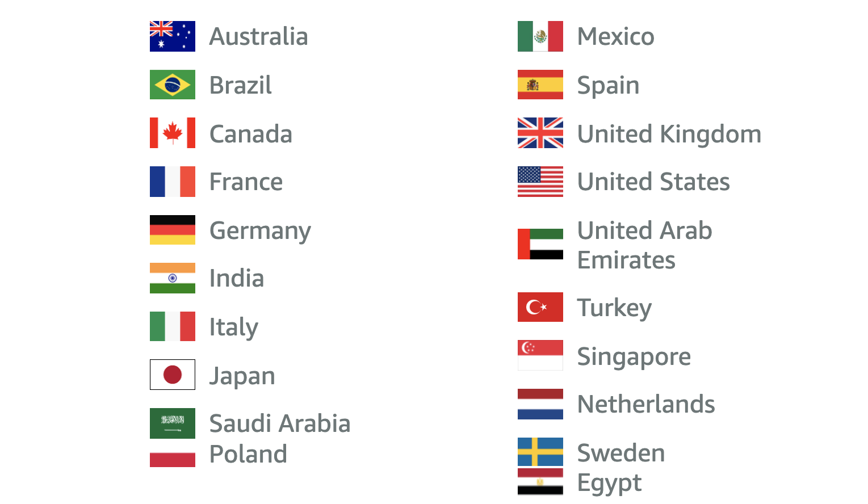Click the Sweden flag icon
This screenshot has height=504, width=868.
tap(540, 452)
